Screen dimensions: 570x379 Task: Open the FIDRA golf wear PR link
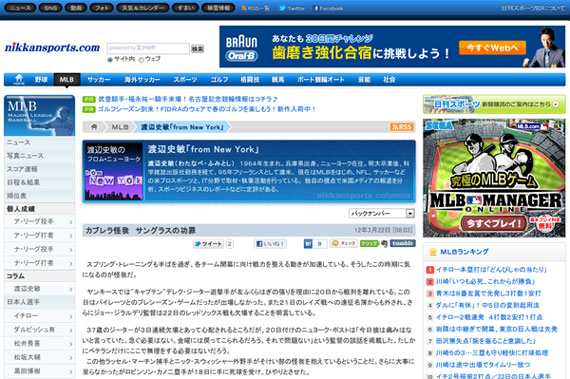207,109
